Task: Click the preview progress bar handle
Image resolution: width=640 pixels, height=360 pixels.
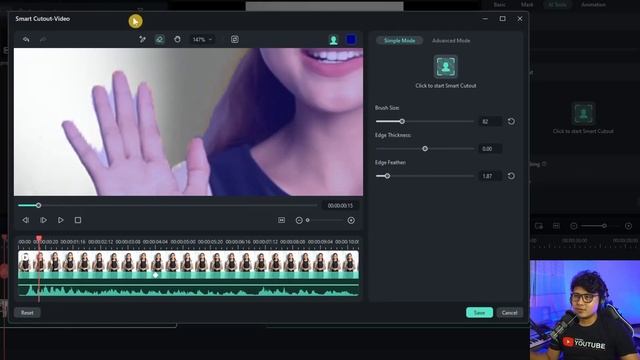Action: 38,205
